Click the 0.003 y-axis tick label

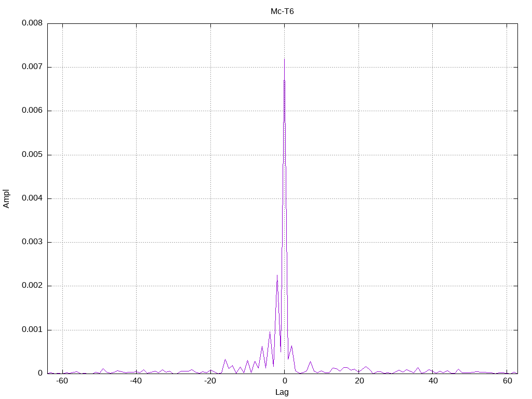(x=32, y=242)
